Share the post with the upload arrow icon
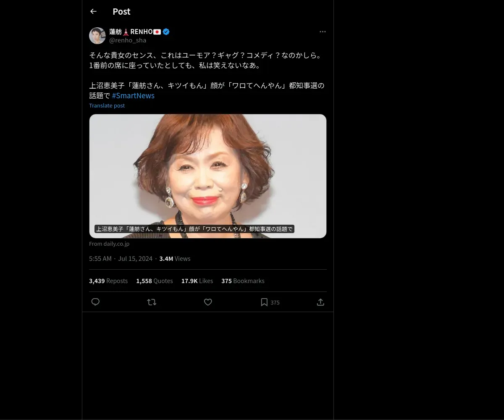Screen dimensions: 504x420 [320, 302]
